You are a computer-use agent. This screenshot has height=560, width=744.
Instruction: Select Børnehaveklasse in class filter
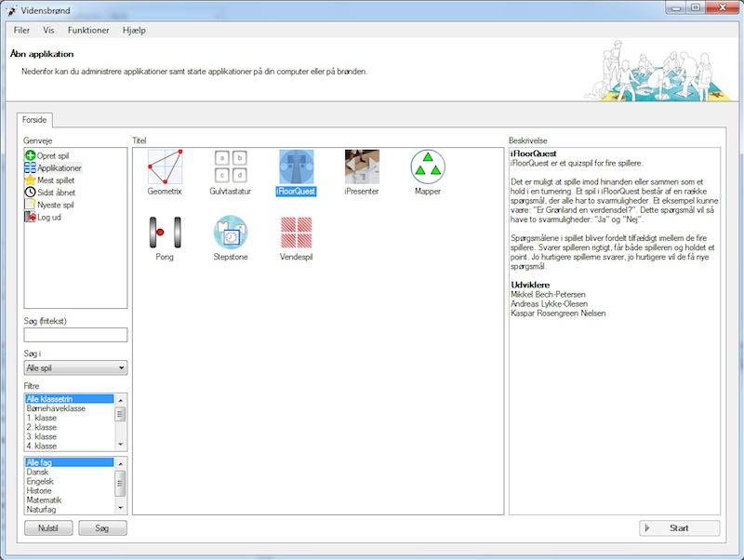click(x=56, y=408)
